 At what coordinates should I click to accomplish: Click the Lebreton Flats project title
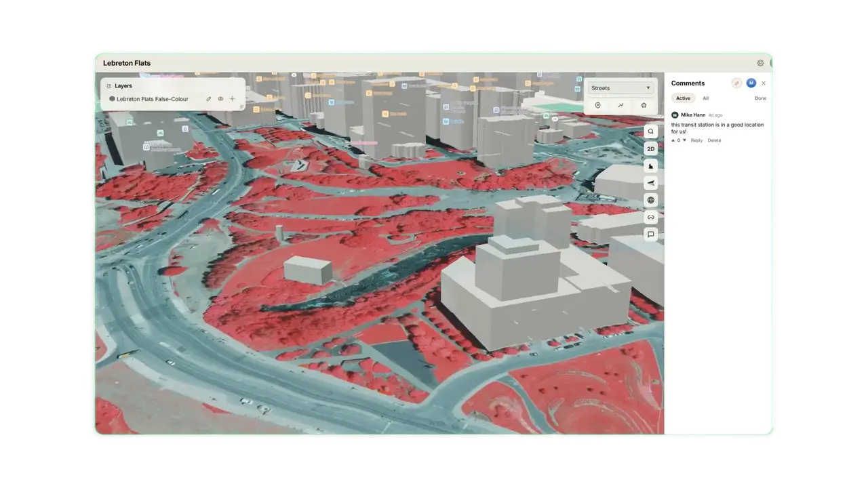[x=127, y=63]
